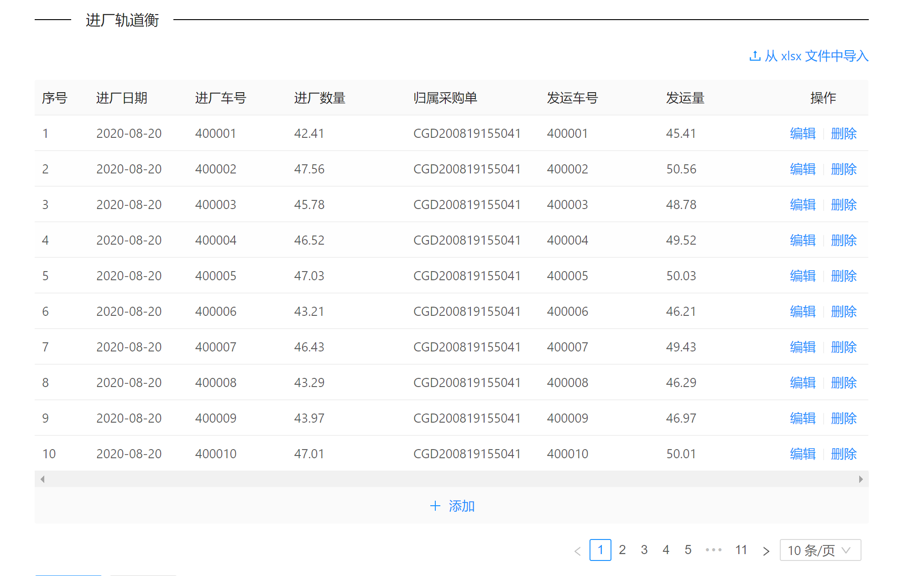Click the xlsx import upload icon
This screenshot has width=924, height=576.
point(755,56)
